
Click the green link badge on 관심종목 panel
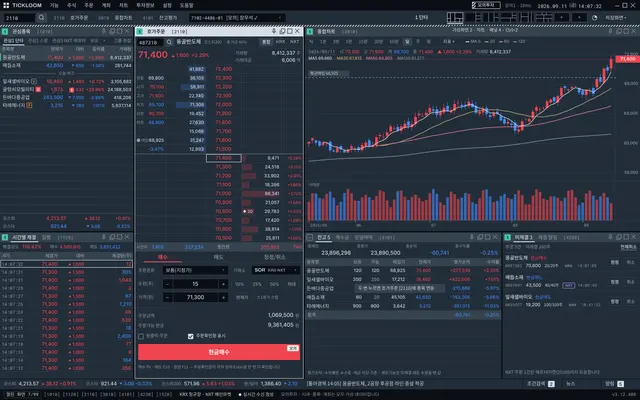pyautogui.click(x=5, y=31)
